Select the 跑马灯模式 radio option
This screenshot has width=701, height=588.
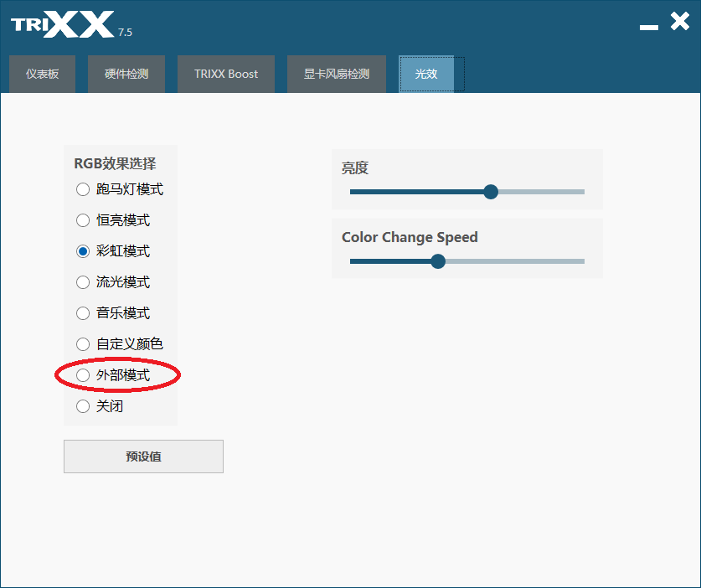(x=83, y=189)
